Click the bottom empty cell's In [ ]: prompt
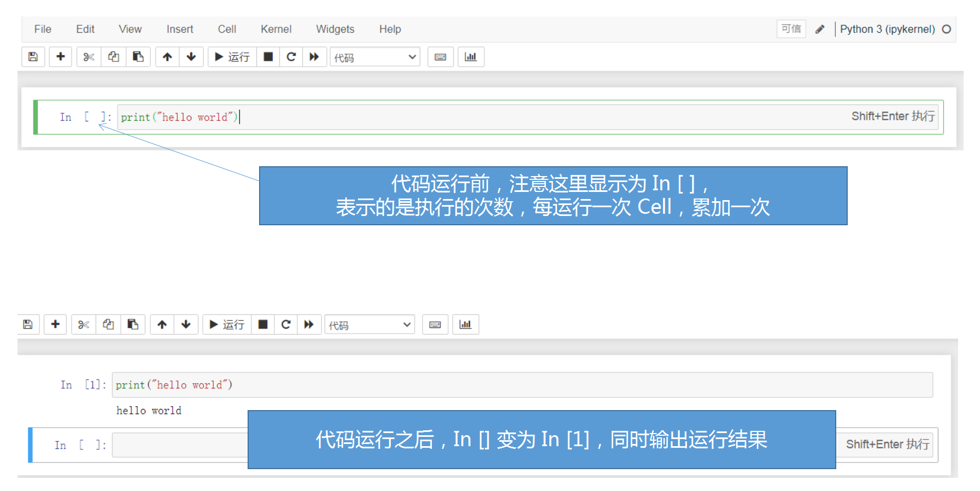980x491 pixels. point(80,445)
